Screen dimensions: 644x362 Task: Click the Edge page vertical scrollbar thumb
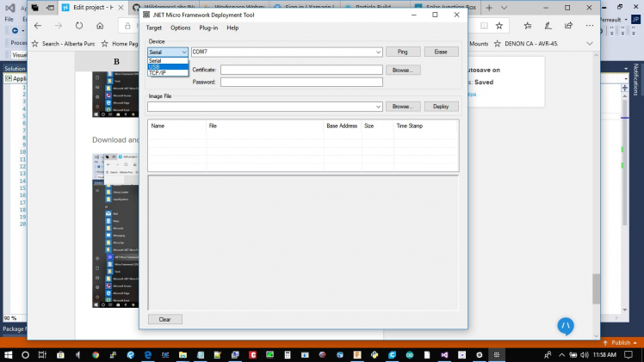point(596,289)
